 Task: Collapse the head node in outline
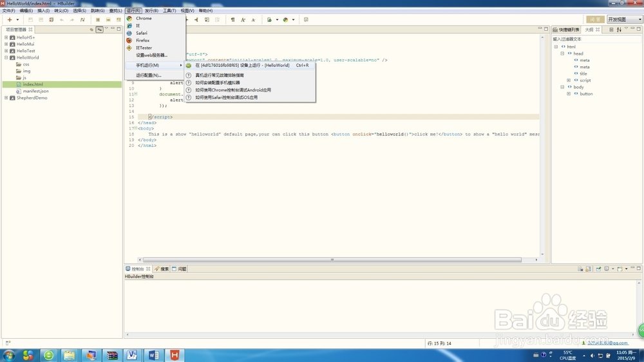point(562,53)
